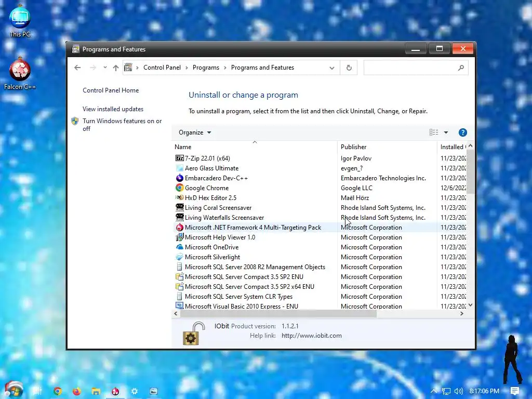Click the volume speaker tray icon

tap(458, 391)
